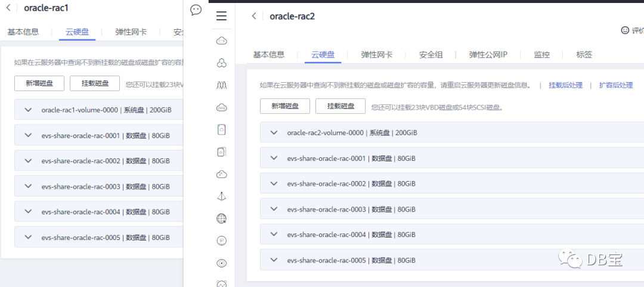This screenshot has height=287, width=644.
Task: Expand evs-share-oracle-rac-0004 in oracle-rac2 window
Action: coord(274,234)
